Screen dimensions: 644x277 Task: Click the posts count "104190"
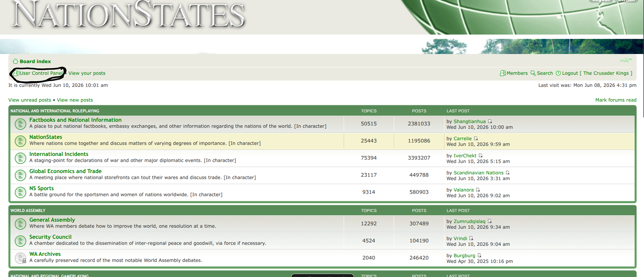pyautogui.click(x=419, y=241)
